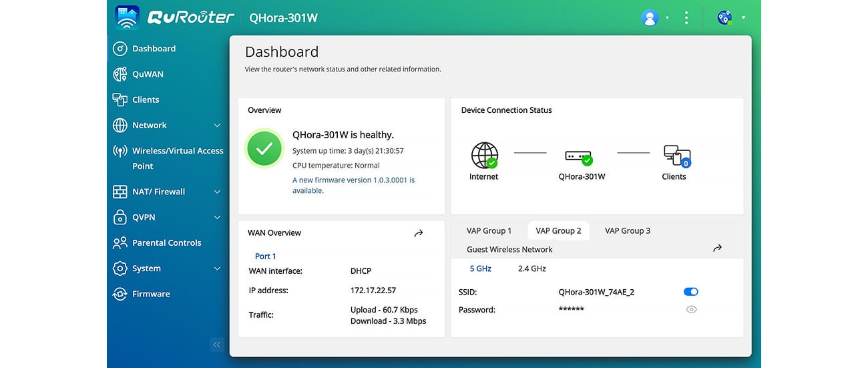
Task: Click the Upload - 60.7 Kbps traffic value
Action: coord(384,310)
